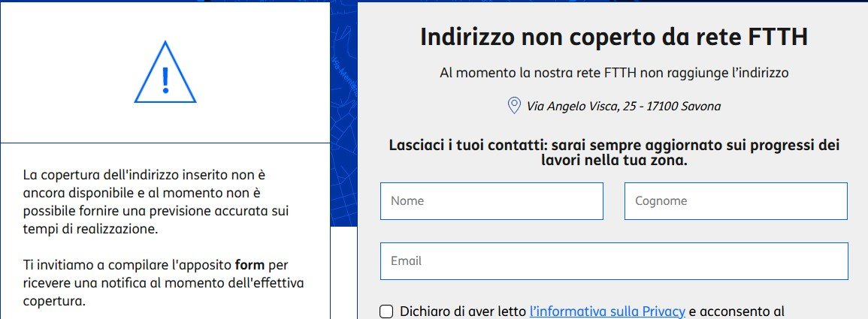The height and width of the screenshot is (319, 868).
Task: Click the "Dichiaro di aver letto" label text
Action: 462,311
